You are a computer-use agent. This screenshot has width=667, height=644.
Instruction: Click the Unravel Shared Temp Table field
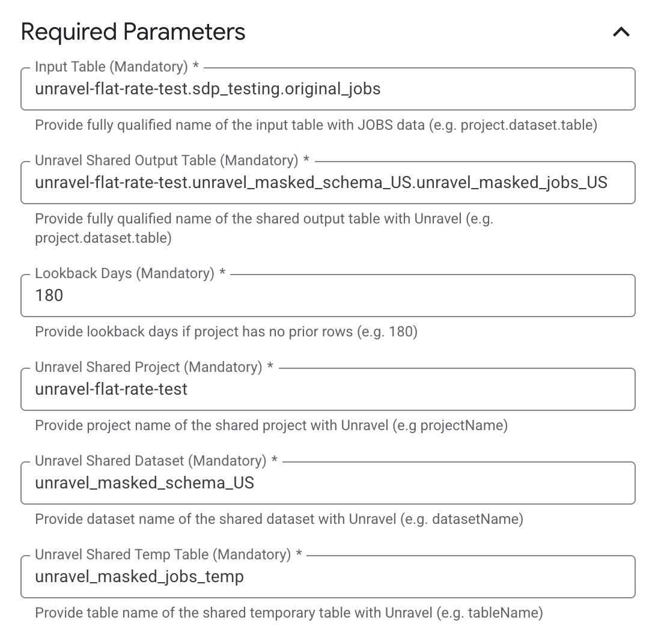point(327,577)
